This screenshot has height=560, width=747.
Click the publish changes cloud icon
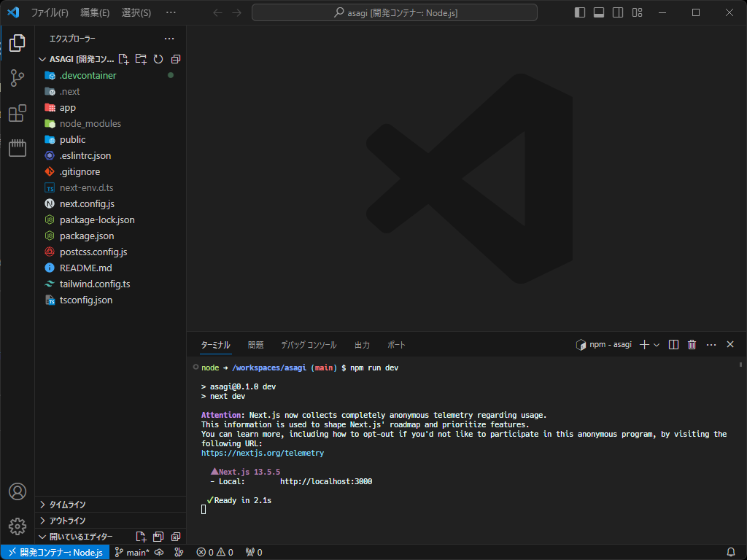(159, 553)
